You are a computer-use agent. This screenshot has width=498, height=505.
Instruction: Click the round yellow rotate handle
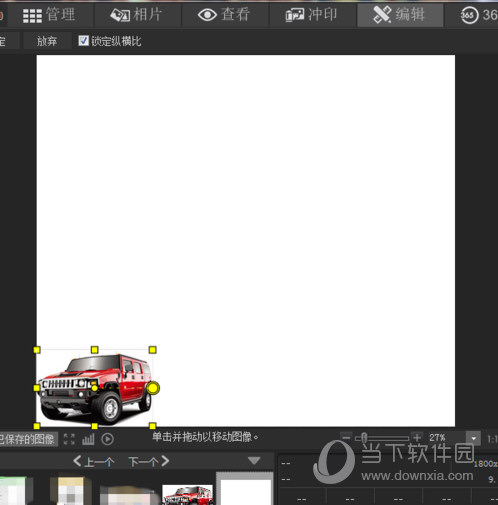click(x=153, y=388)
